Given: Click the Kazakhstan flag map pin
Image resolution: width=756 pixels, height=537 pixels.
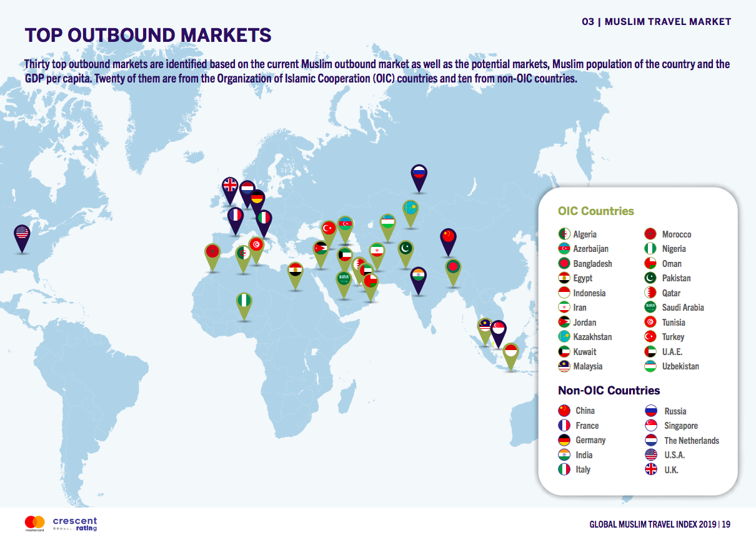Looking at the screenshot, I should pos(410,213).
